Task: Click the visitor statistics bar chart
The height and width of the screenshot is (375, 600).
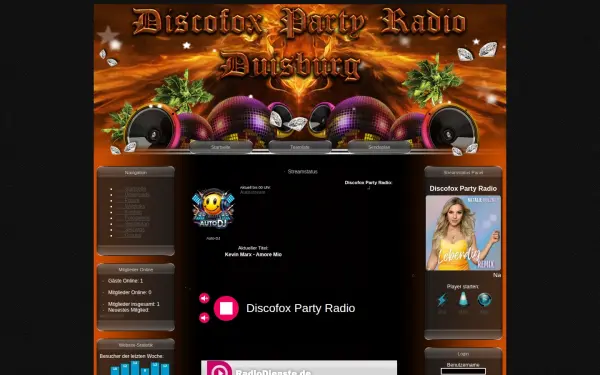Action: point(140,368)
